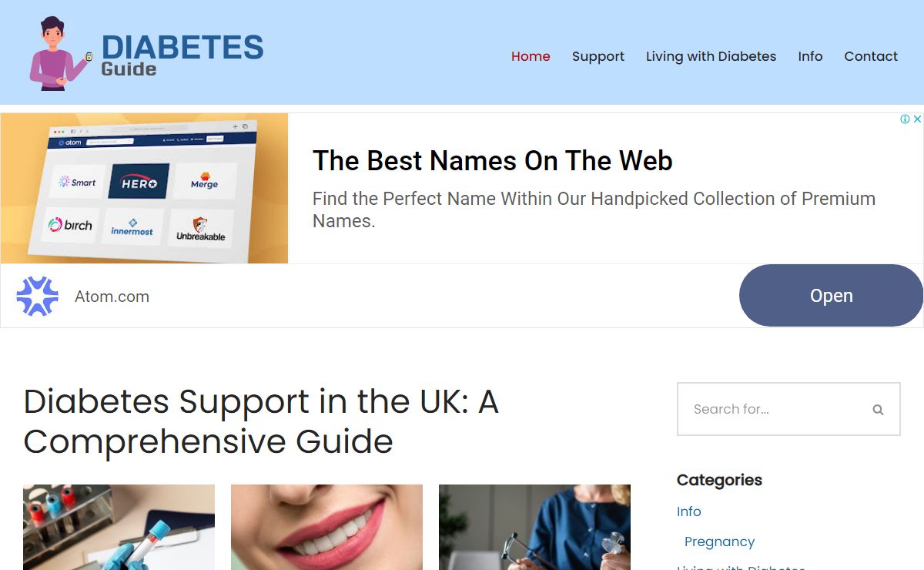
Task: Click the Merge logo tile in ad
Action: click(205, 182)
